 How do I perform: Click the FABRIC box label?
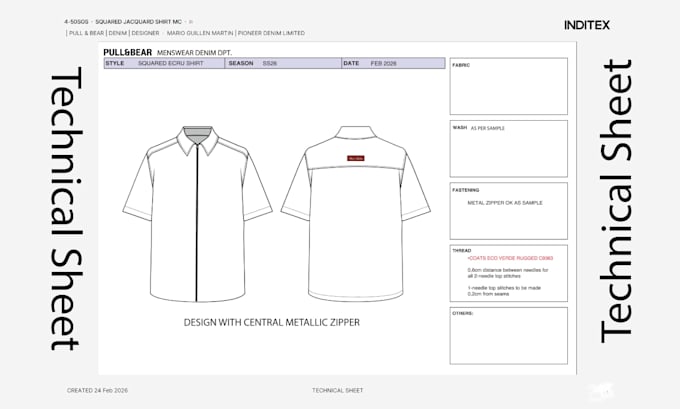coord(461,65)
